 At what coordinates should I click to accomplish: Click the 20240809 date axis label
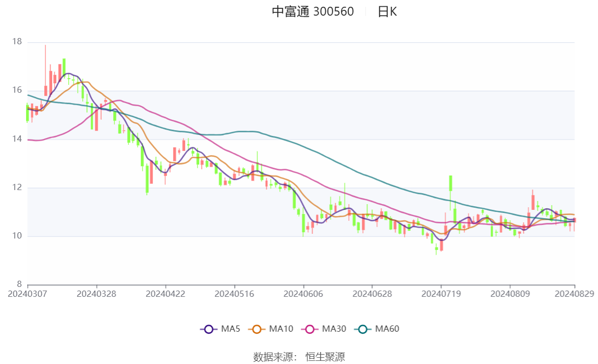510,294
